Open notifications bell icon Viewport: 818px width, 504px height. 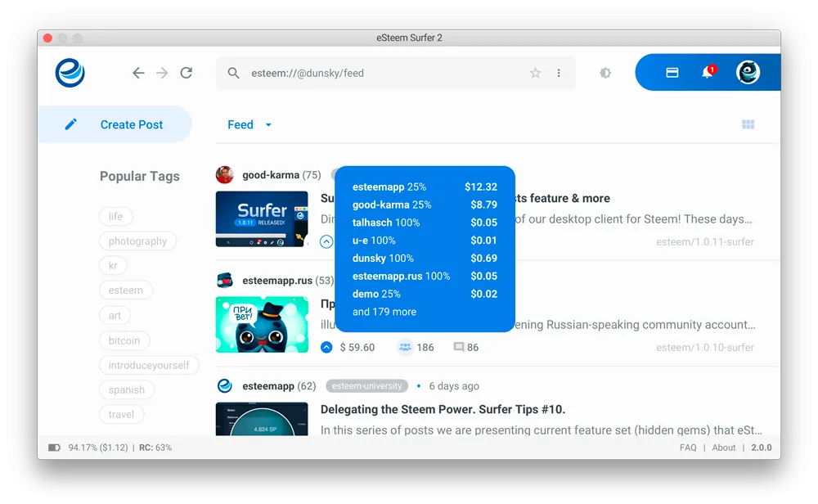coord(708,72)
